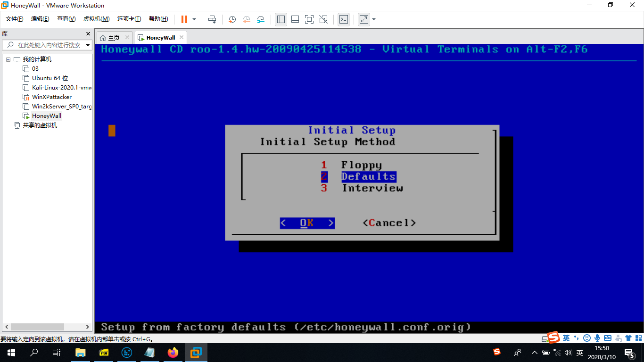Click the Sogou account user icon

(x=618, y=338)
